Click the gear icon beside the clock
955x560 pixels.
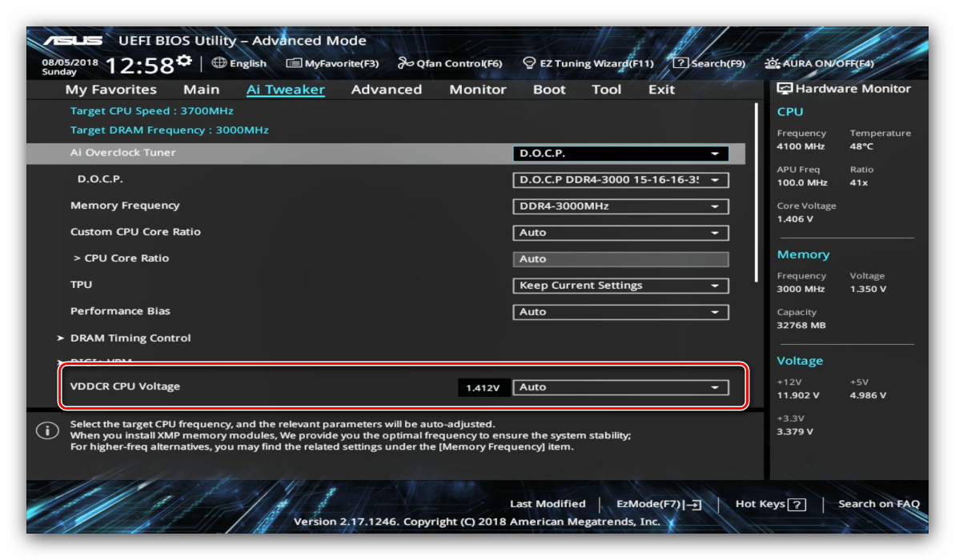click(184, 62)
